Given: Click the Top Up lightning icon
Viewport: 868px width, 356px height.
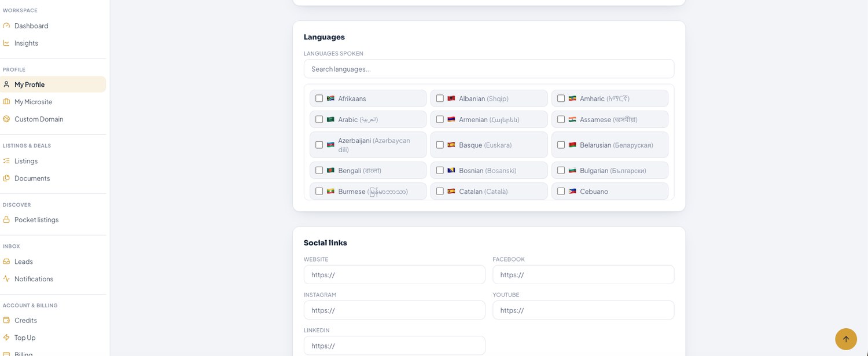Looking at the screenshot, I should pyautogui.click(x=6, y=338).
